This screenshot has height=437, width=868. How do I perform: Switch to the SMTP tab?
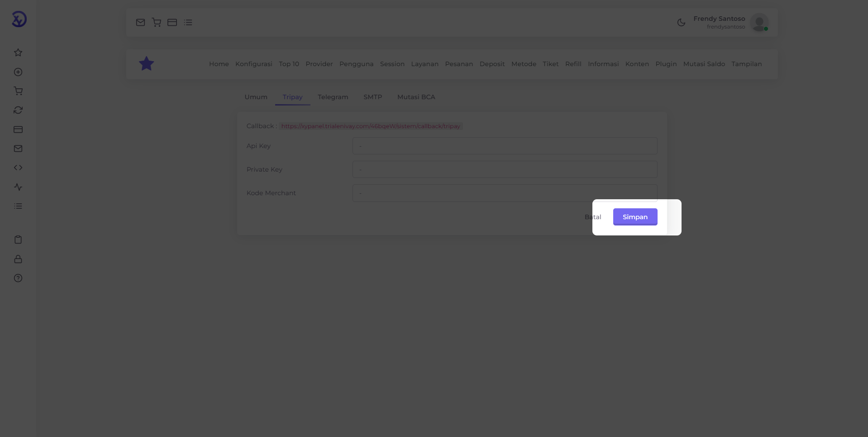click(x=373, y=97)
